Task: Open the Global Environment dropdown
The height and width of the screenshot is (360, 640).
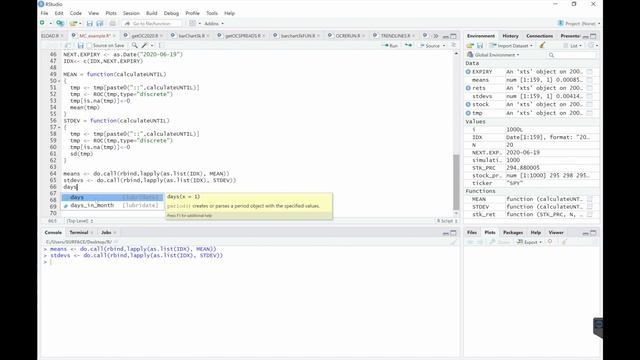Action: [493, 55]
